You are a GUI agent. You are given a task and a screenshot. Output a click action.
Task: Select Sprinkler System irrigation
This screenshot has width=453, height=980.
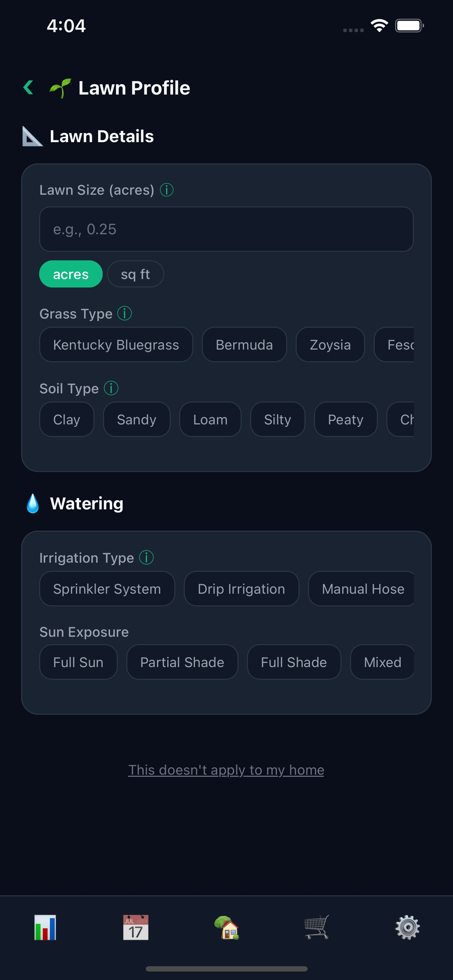click(107, 588)
